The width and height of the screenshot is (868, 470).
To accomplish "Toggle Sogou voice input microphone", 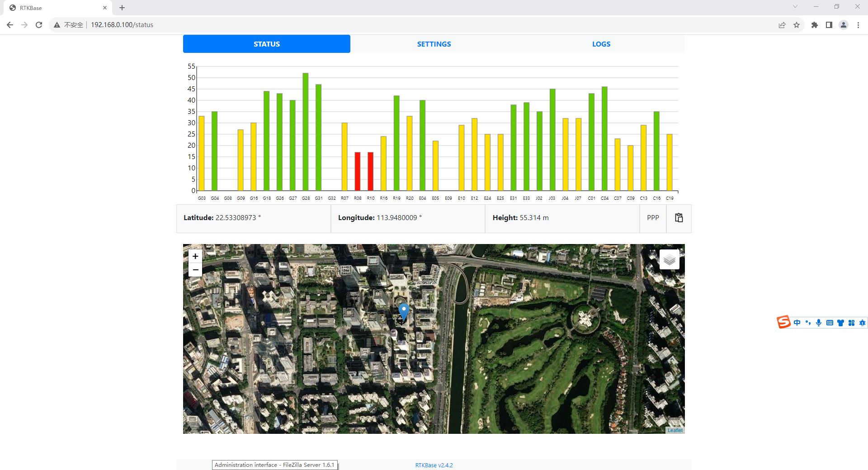I will 819,323.
